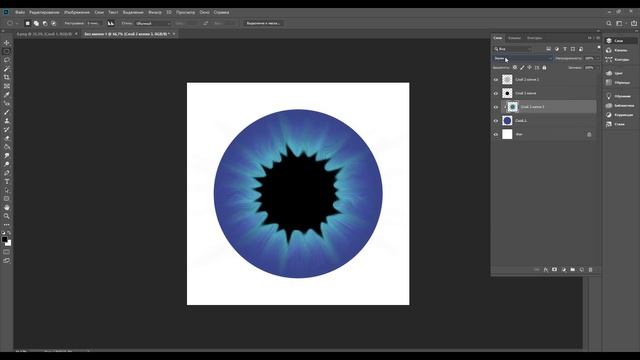The height and width of the screenshot is (360, 640).
Task: Click New selection option icon
Action: point(28,23)
